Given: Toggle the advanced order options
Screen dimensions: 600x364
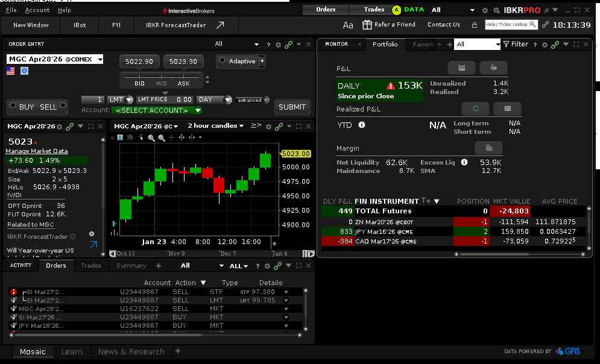Looking at the screenshot, I should click(253, 100).
